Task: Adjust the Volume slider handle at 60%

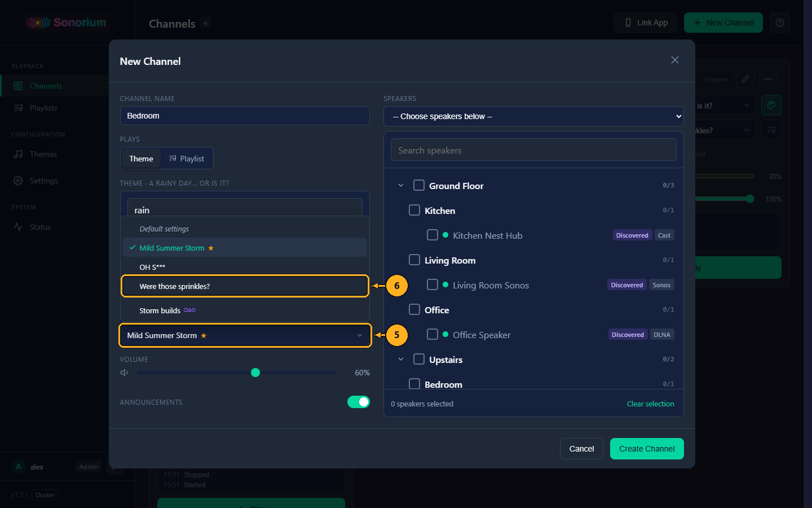Action: 255,373
